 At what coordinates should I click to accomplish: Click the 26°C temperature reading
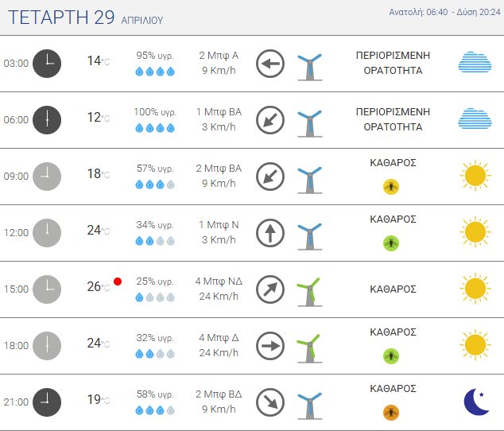98,287
